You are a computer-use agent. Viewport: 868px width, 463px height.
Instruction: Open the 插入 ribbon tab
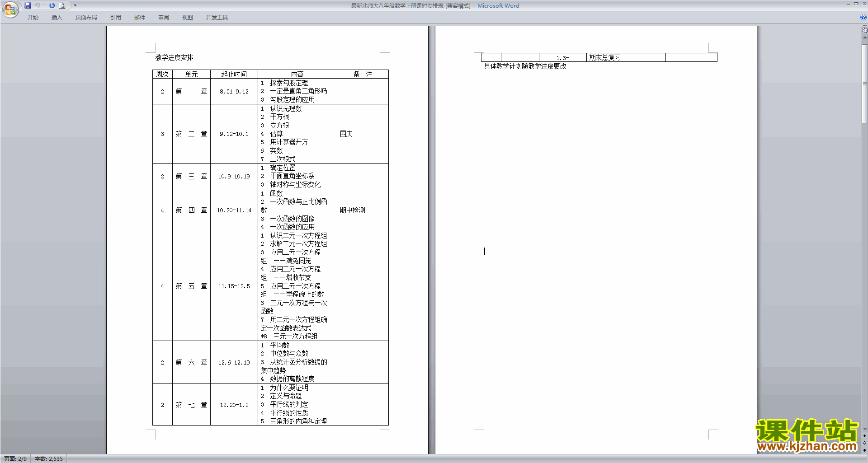(x=57, y=18)
